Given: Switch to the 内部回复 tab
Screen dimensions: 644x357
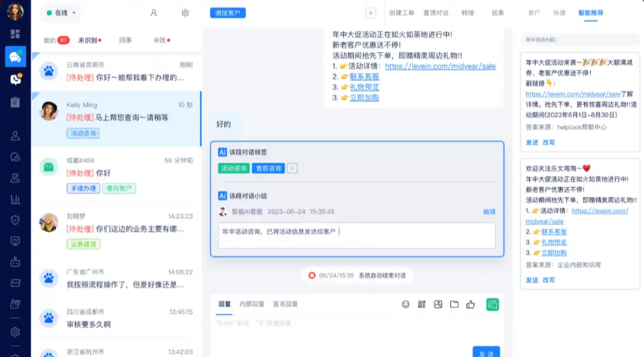Looking at the screenshot, I should (x=252, y=304).
